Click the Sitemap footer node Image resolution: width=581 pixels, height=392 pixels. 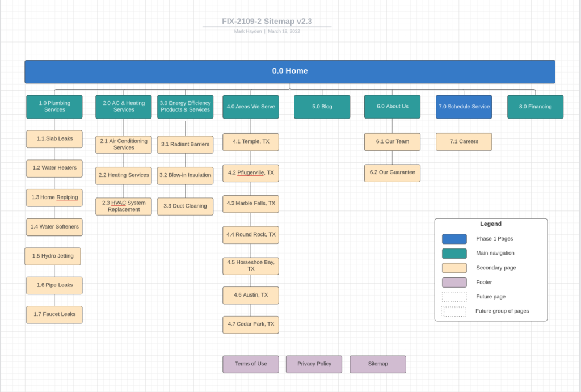[x=378, y=364]
